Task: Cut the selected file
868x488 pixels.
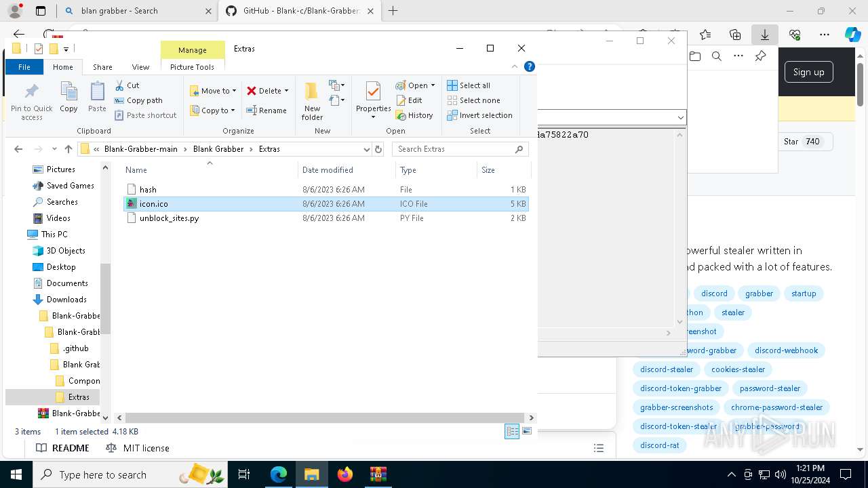Action: pyautogui.click(x=127, y=85)
